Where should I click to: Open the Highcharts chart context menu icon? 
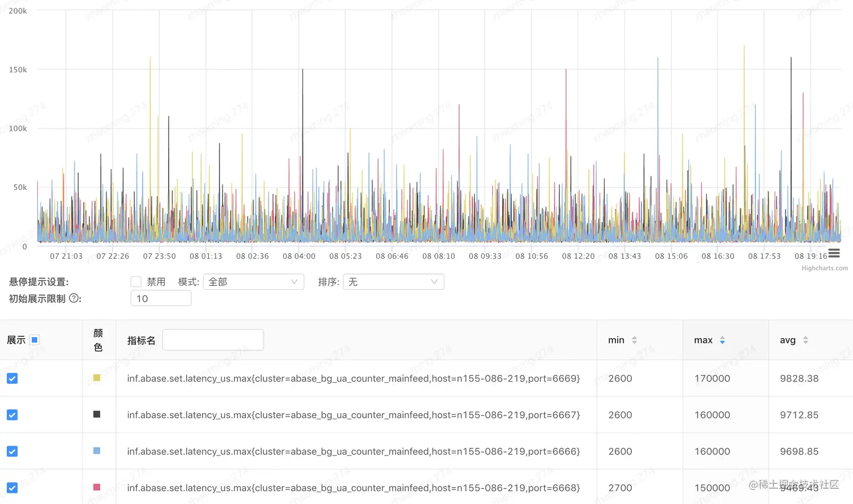click(834, 254)
